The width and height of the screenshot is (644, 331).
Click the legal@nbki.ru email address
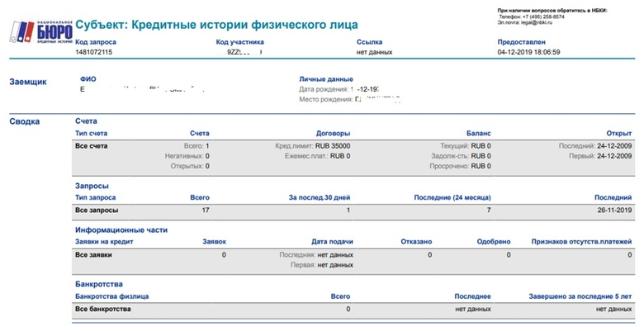(537, 23)
